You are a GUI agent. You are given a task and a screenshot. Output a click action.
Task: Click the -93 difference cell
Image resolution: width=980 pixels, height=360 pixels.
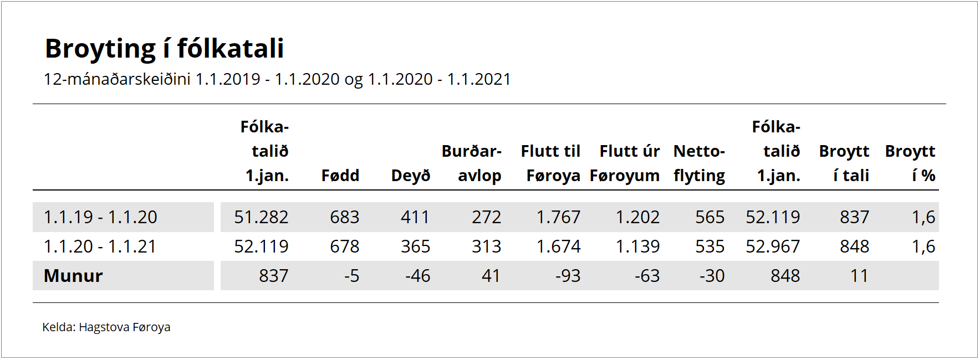tap(568, 276)
